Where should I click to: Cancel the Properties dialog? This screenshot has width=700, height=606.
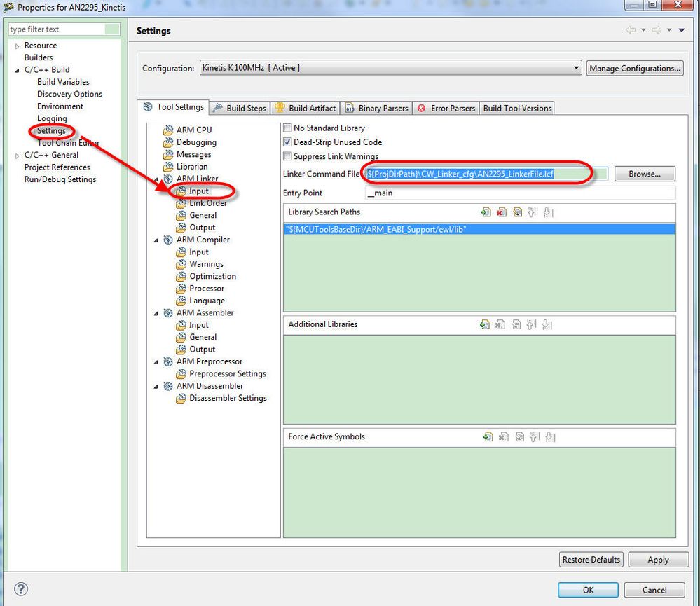654,589
